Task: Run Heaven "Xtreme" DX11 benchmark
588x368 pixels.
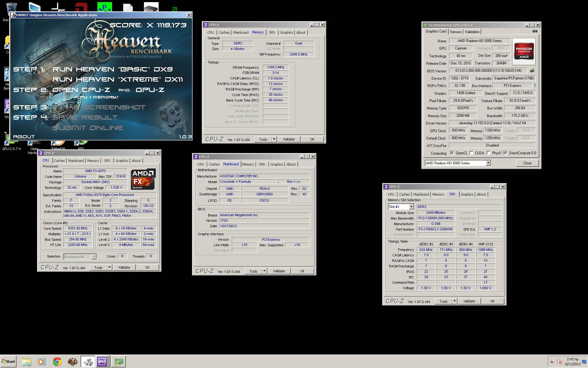Action: [x=118, y=79]
